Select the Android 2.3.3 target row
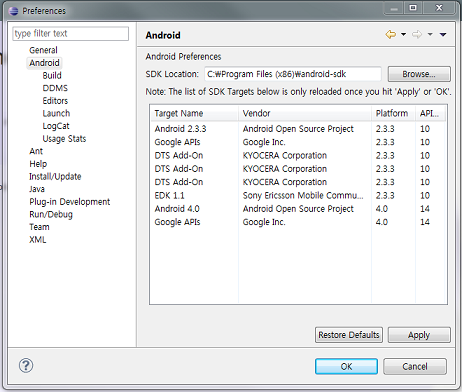The width and height of the screenshot is (462, 392). pos(298,129)
